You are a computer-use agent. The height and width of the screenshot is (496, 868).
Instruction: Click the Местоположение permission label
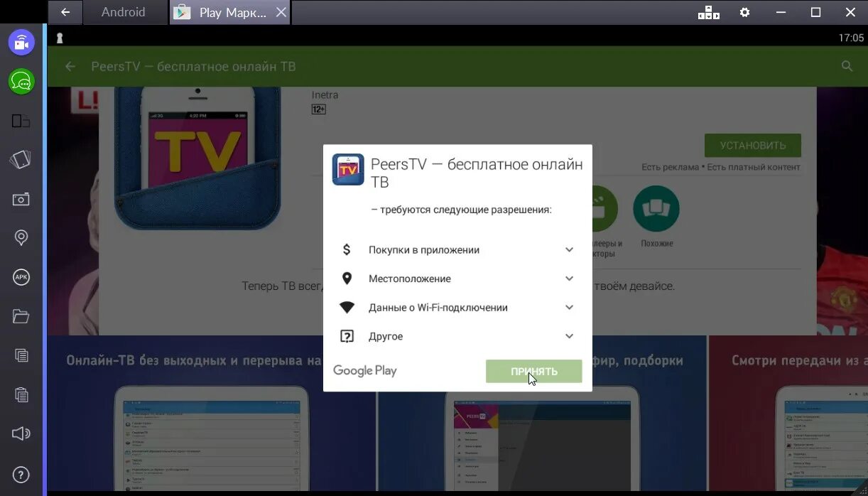pos(410,279)
